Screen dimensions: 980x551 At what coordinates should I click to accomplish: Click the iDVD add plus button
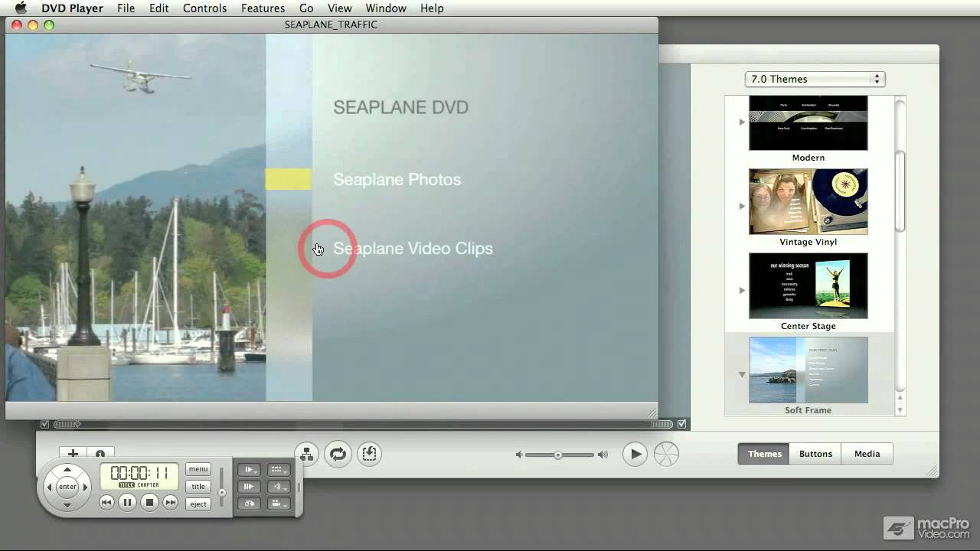pos(73,453)
